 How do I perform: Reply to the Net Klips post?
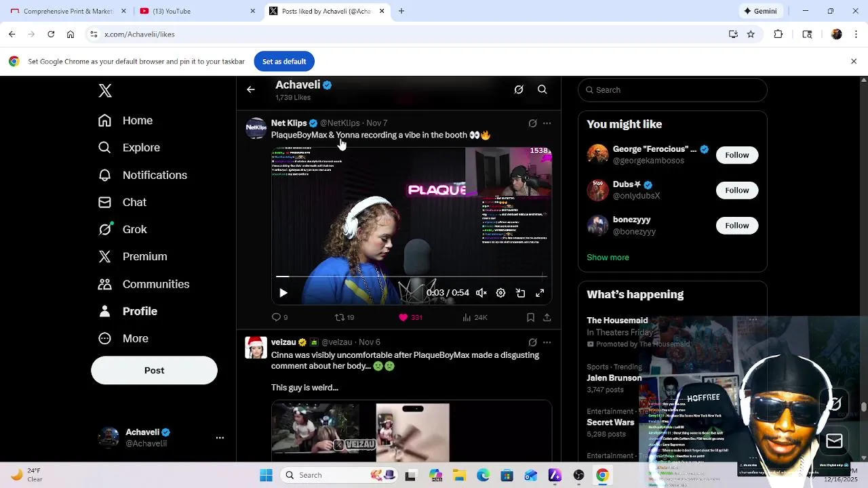click(x=279, y=317)
